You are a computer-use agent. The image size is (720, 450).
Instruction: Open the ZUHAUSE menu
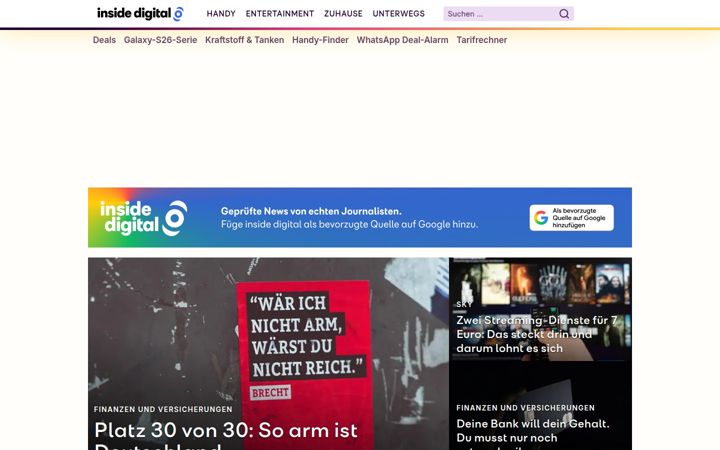point(343,14)
